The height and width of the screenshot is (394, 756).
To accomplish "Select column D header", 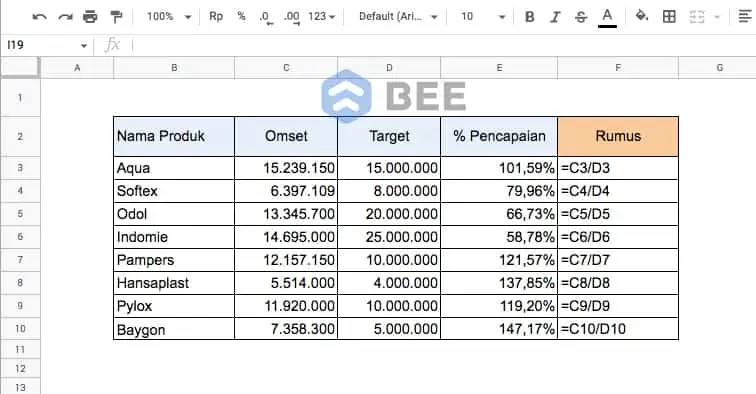I will pyautogui.click(x=389, y=68).
